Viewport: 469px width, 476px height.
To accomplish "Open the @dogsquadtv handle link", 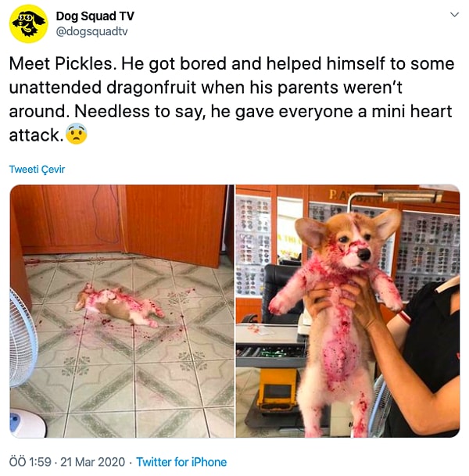I will click(91, 31).
